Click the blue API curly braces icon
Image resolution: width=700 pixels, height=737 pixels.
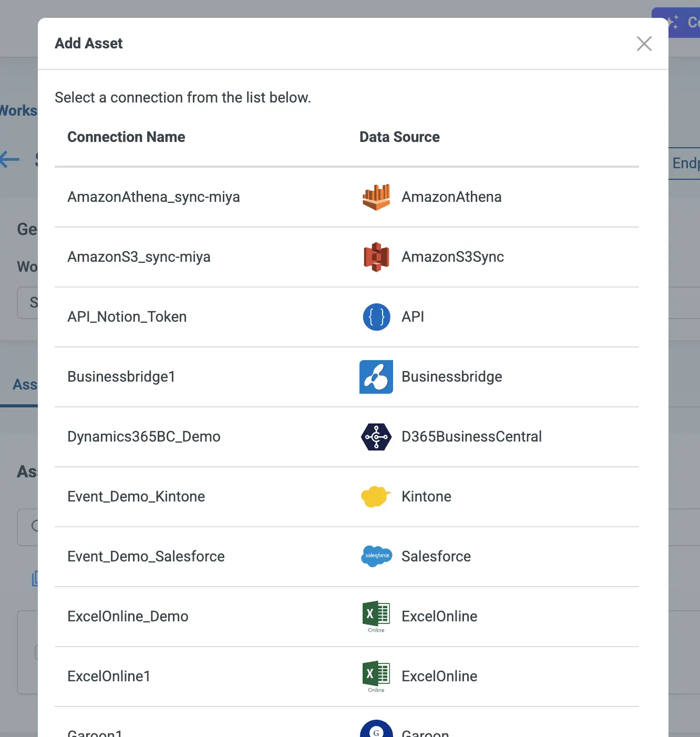(x=376, y=317)
